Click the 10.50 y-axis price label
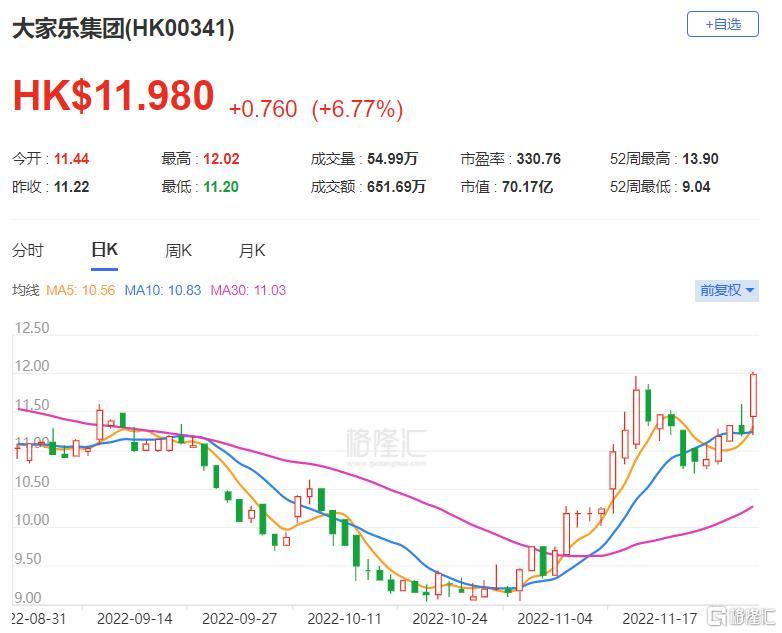This screenshot has height=633, width=782. pyautogui.click(x=32, y=482)
